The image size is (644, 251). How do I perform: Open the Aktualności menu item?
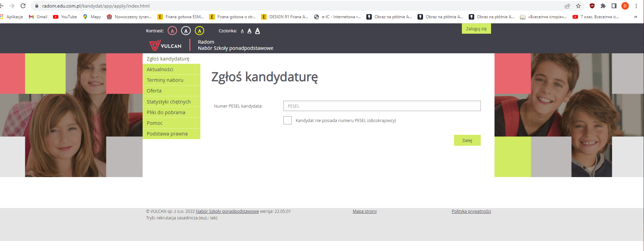point(160,69)
